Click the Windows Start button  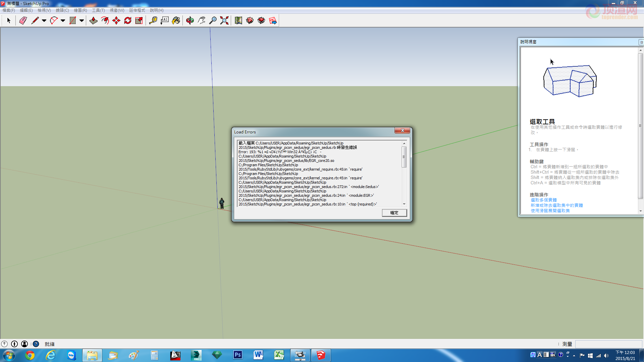click(9, 355)
